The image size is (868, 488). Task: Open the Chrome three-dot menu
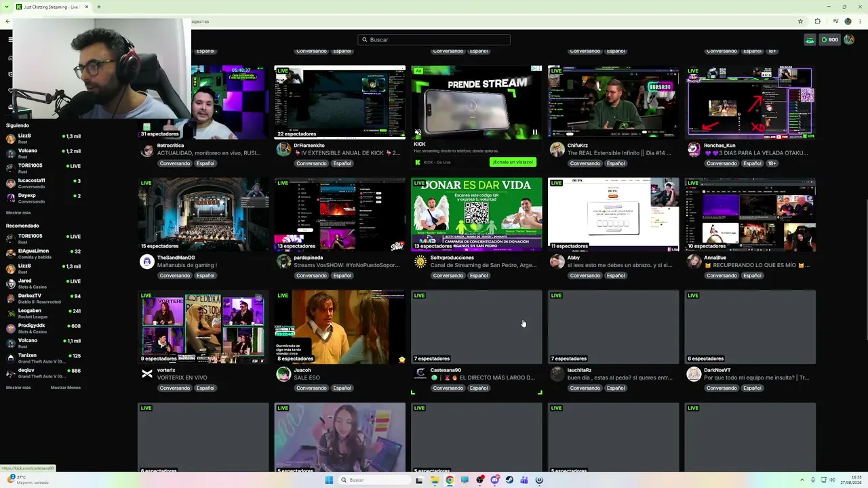point(860,21)
